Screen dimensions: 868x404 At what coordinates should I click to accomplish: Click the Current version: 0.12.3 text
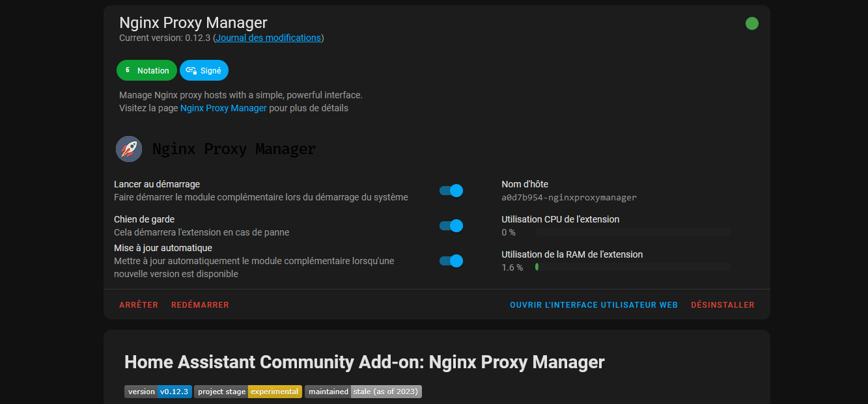point(165,38)
